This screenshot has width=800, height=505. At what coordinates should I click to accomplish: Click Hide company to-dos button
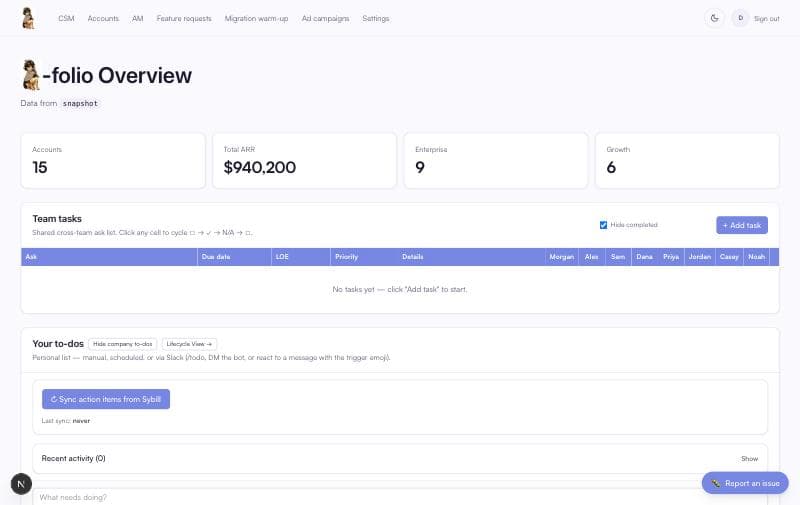tap(122, 344)
